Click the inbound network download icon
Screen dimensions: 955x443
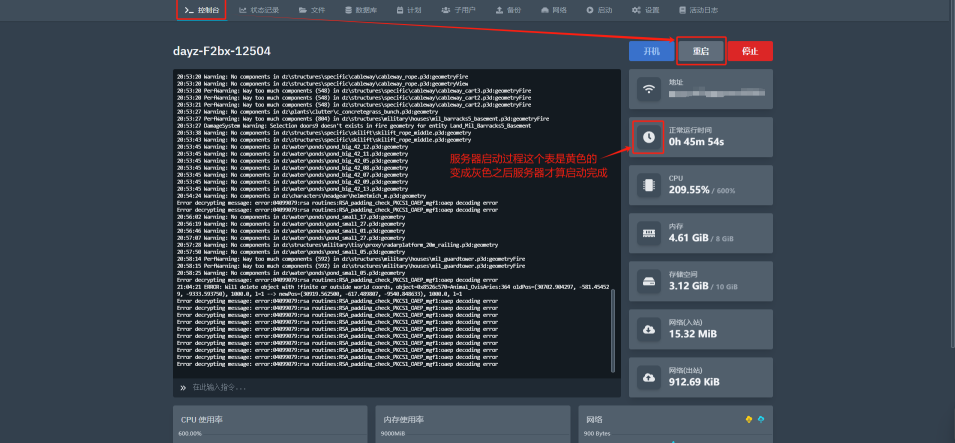(649, 329)
